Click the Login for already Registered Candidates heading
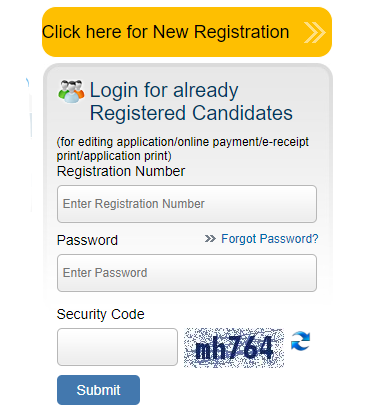The image size is (373, 412). [x=191, y=101]
